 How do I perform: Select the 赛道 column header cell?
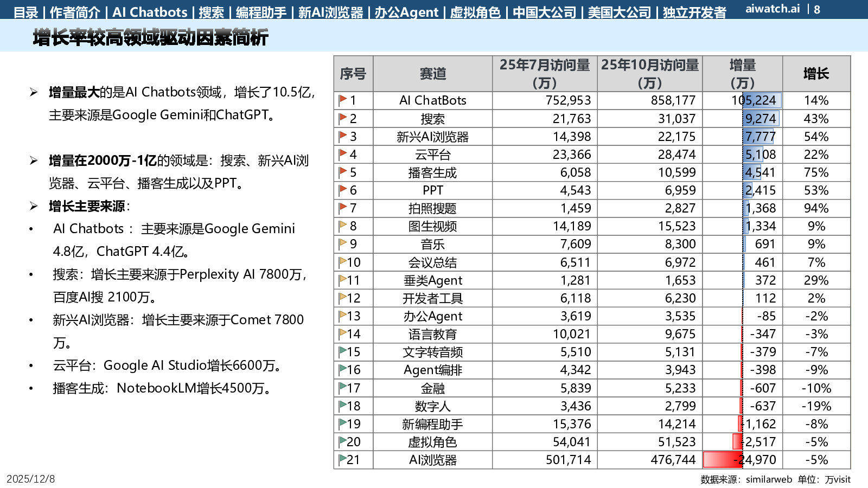432,74
